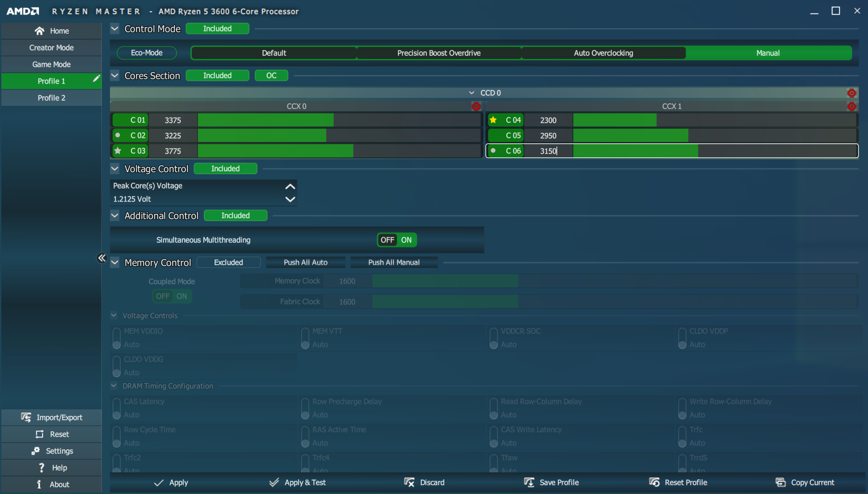Toggle Voltage Control Included button
Screen dimensions: 868x494
225,168
